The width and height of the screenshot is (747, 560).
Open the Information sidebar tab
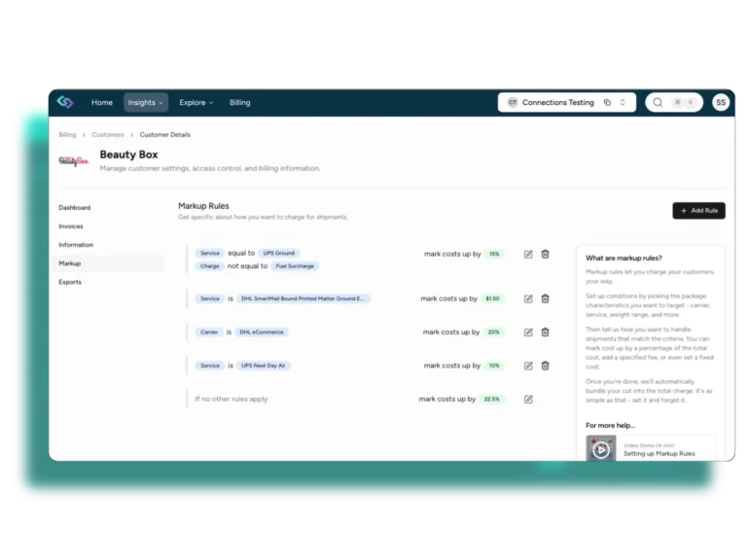76,245
